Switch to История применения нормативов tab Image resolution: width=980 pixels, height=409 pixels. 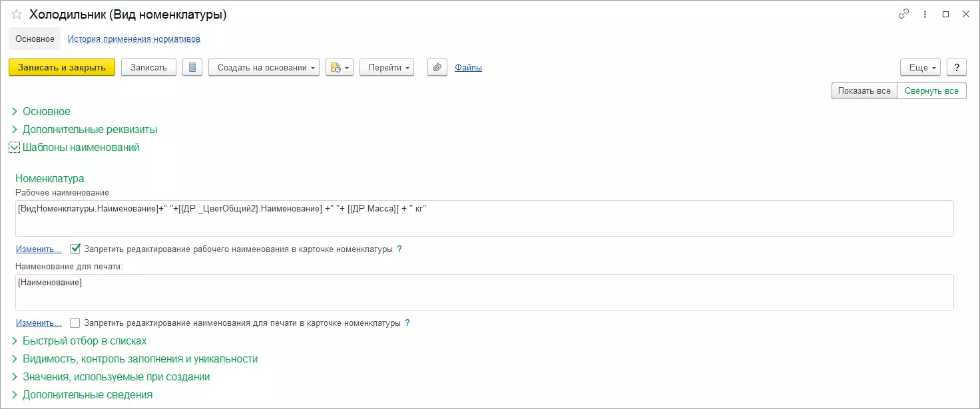[x=134, y=39]
